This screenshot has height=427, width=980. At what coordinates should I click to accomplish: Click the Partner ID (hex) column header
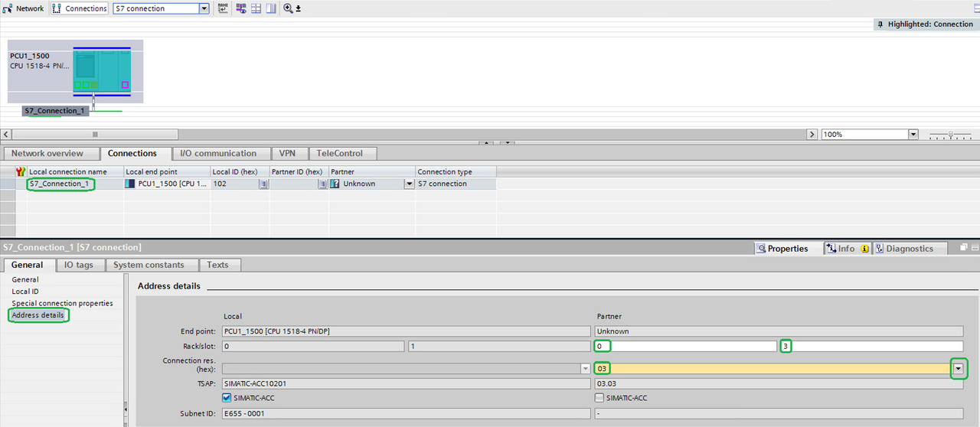(x=299, y=171)
